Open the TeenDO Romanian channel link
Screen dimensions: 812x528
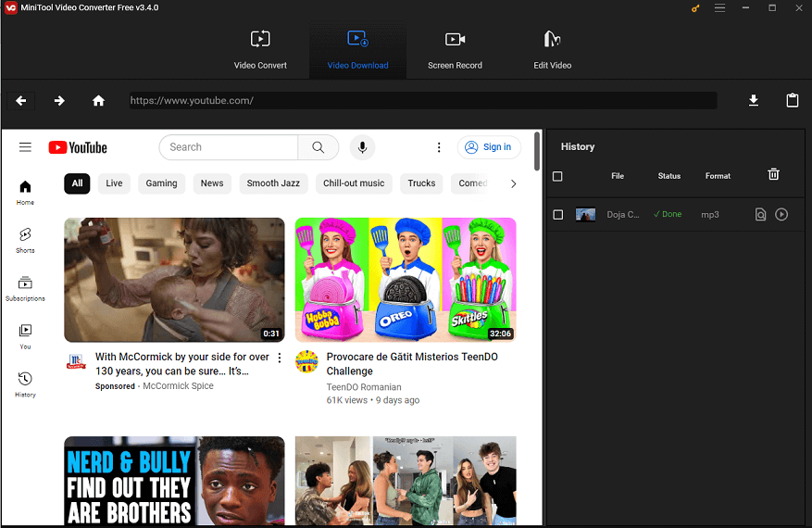coord(364,387)
